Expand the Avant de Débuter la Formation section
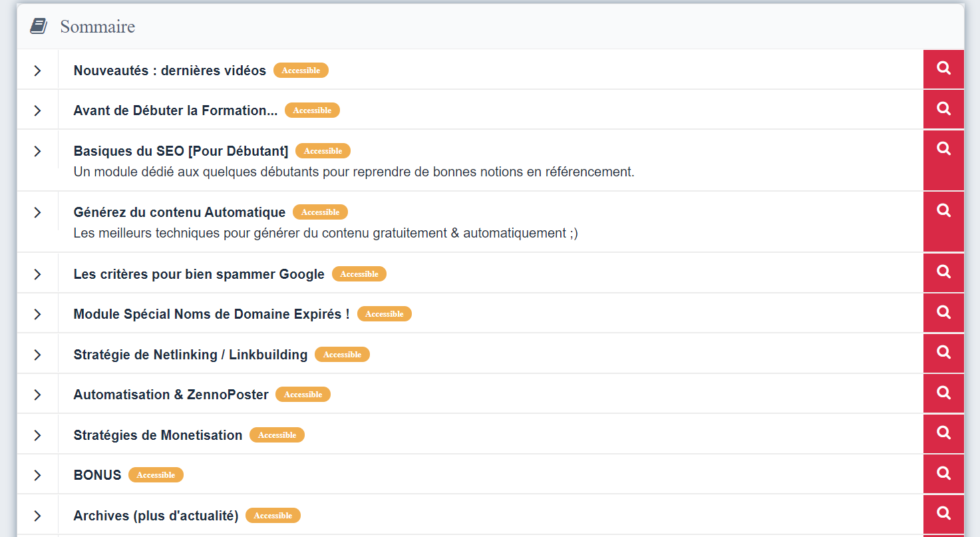Image resolution: width=980 pixels, height=537 pixels. pos(37,110)
